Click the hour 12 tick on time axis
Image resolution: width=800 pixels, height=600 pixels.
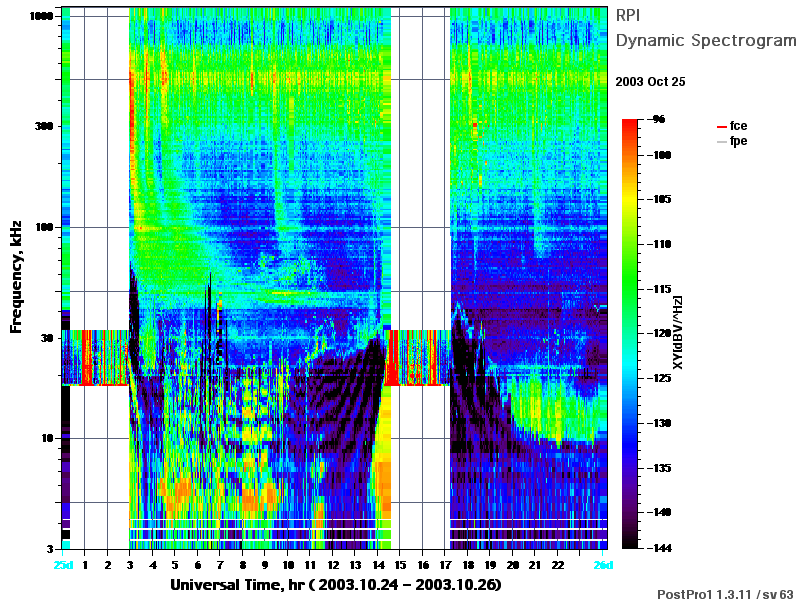[332, 565]
